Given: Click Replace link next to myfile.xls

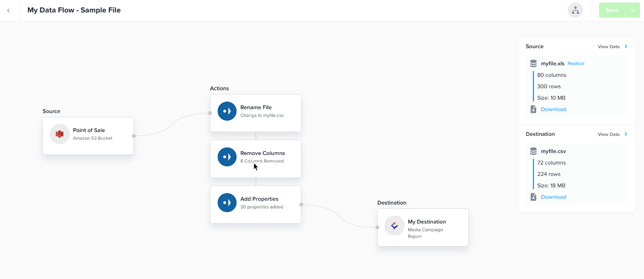Looking at the screenshot, I should (x=576, y=64).
